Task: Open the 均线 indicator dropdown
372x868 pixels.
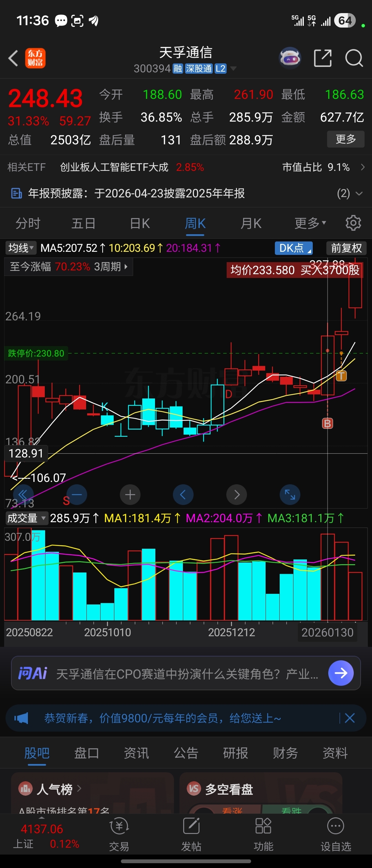Action: 21,248
